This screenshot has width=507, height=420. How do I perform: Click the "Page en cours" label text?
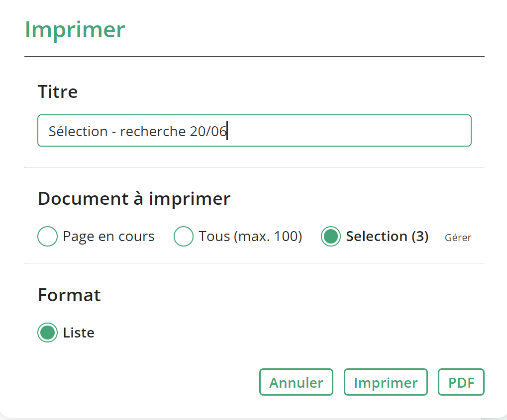108,237
